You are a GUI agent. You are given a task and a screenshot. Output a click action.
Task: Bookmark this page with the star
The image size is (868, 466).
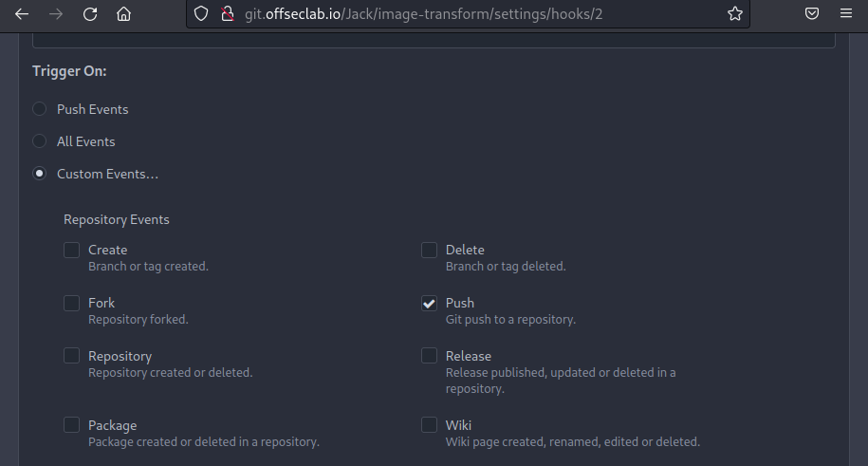point(734,14)
